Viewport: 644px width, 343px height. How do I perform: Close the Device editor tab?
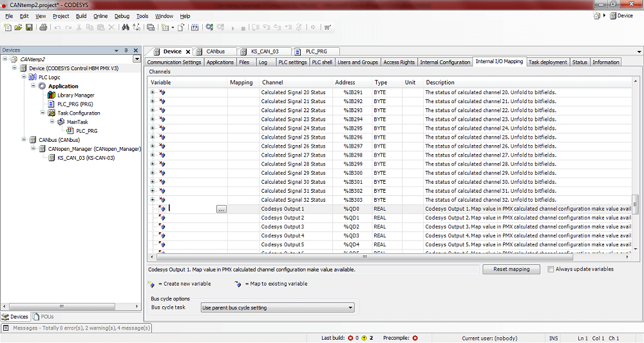pyautogui.click(x=187, y=52)
